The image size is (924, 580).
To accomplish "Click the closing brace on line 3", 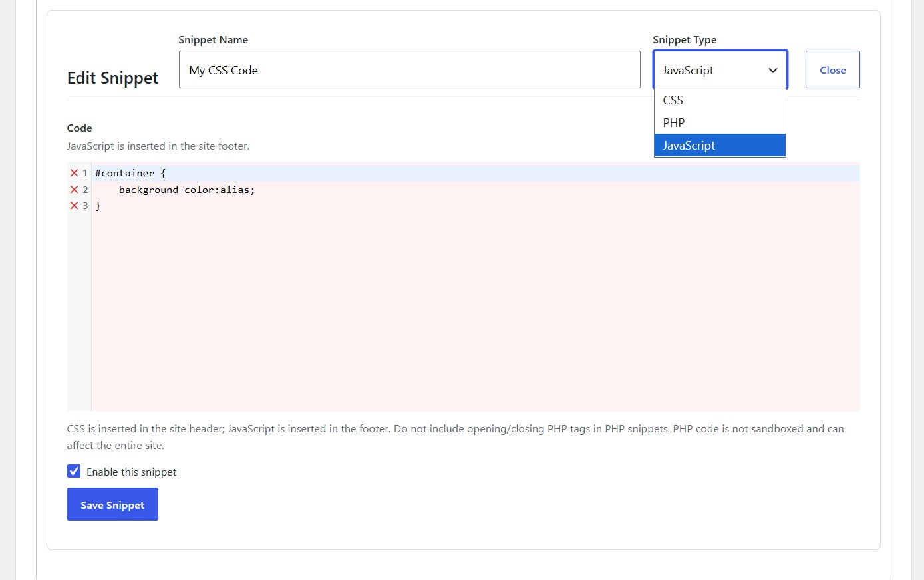I will pos(98,206).
